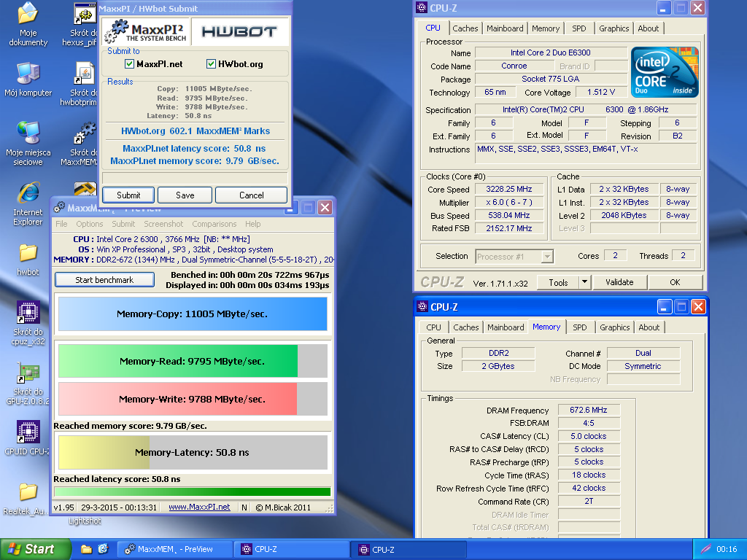Switch to Graphics tab in top CPU-Z
The height and width of the screenshot is (560, 747).
(x=614, y=28)
